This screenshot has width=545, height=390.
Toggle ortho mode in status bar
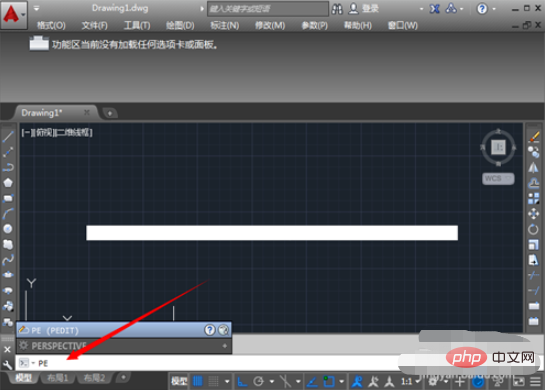[x=242, y=381]
